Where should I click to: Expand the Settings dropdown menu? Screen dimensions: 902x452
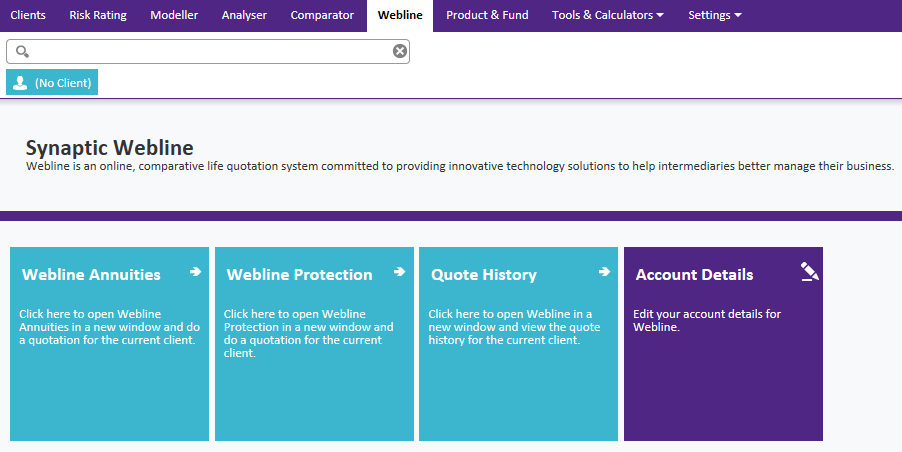pyautogui.click(x=715, y=16)
